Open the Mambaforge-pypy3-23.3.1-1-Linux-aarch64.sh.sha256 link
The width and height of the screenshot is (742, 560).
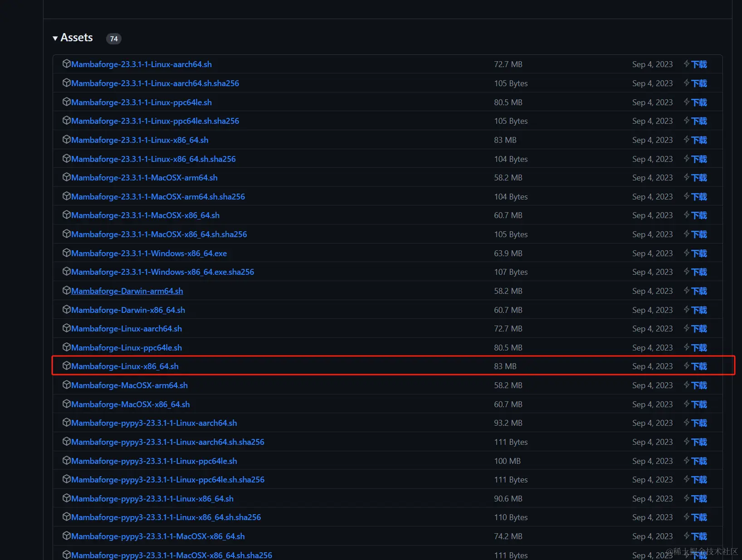pos(168,442)
